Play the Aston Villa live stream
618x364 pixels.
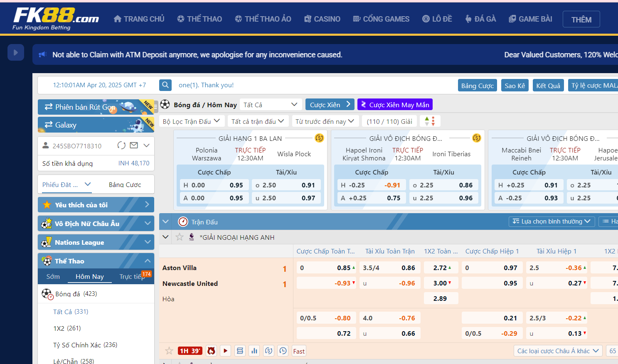pos(225,351)
